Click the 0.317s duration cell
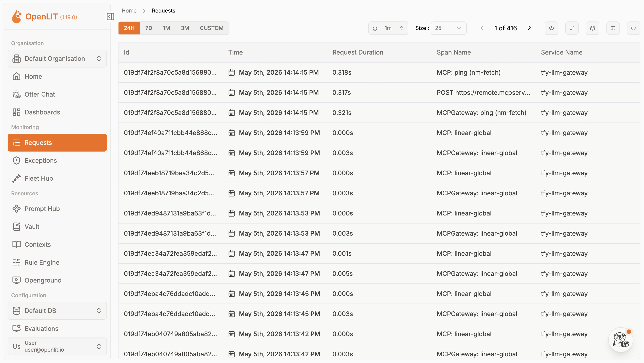This screenshot has height=363, width=644. (341, 93)
